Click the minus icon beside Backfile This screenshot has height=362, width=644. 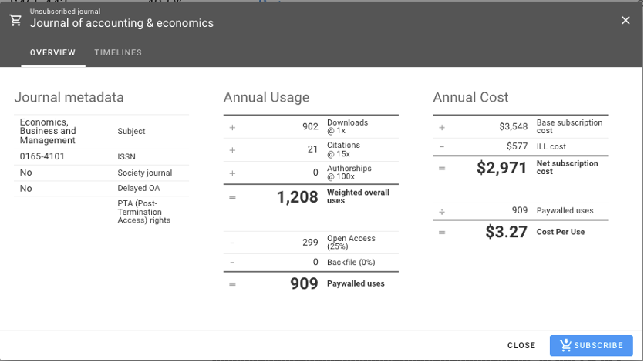[x=232, y=263]
